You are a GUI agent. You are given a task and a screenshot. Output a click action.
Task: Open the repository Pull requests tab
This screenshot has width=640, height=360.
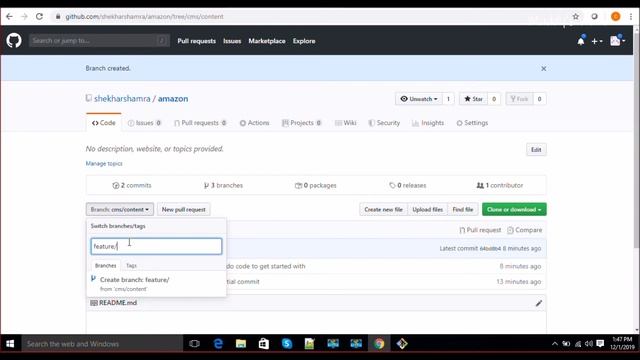(x=200, y=123)
